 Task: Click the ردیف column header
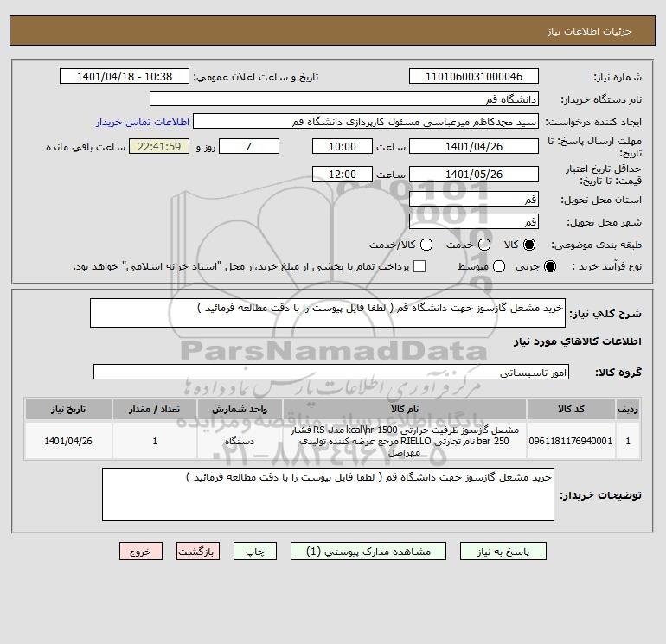(x=628, y=409)
